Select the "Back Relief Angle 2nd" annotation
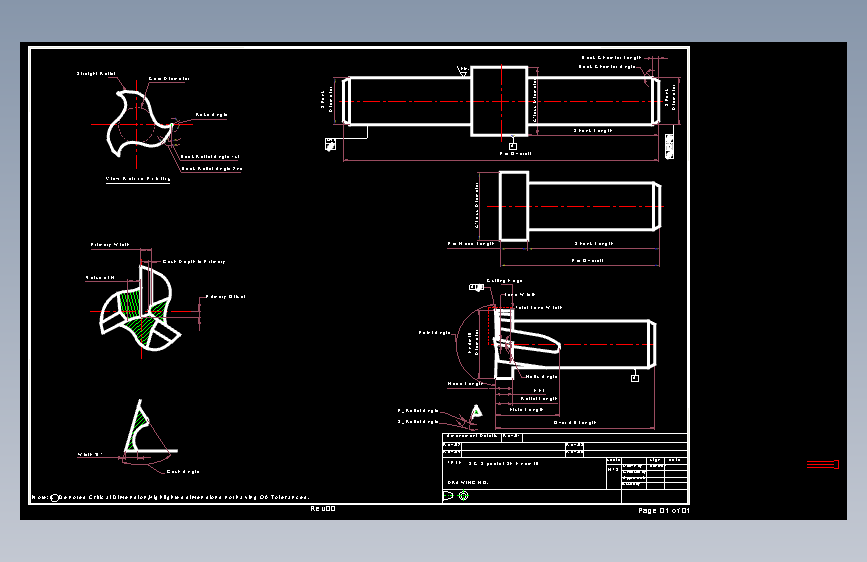Viewport: 867px width, 562px height. 212,169
